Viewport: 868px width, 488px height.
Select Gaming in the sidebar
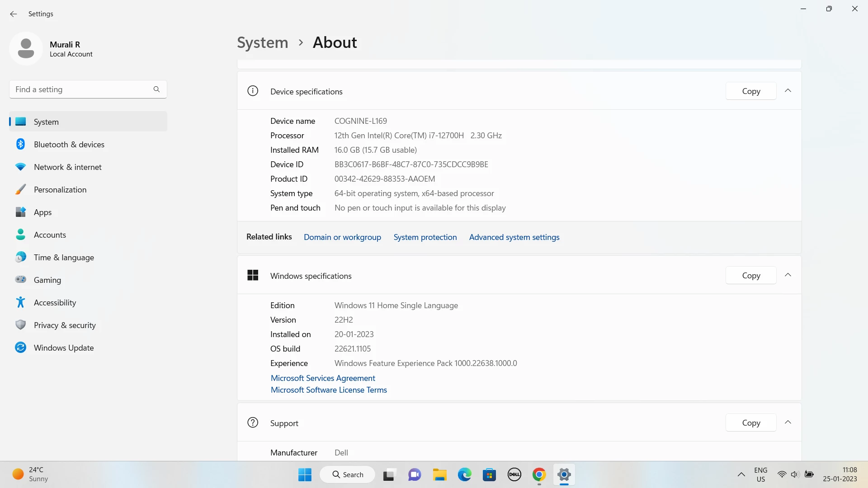point(47,280)
